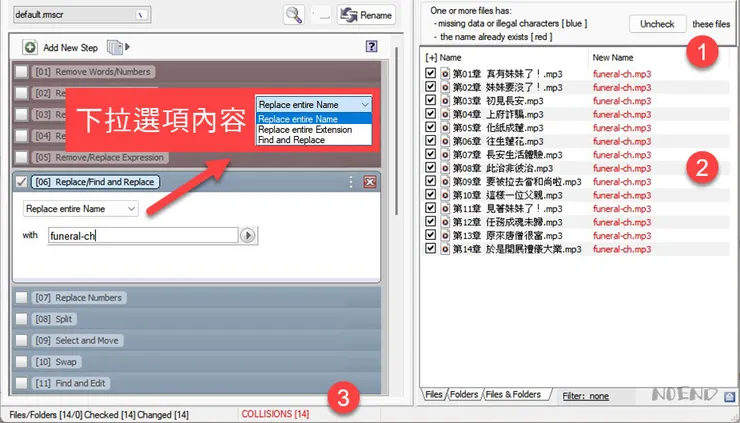Click the Add New Step icon
The width and height of the screenshot is (740, 423).
pyautogui.click(x=30, y=47)
